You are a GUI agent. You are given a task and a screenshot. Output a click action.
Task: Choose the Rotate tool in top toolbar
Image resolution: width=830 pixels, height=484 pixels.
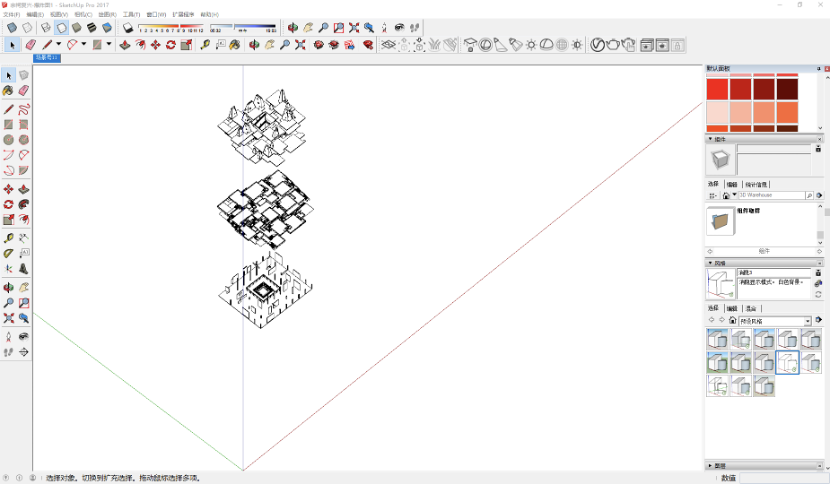pos(170,45)
